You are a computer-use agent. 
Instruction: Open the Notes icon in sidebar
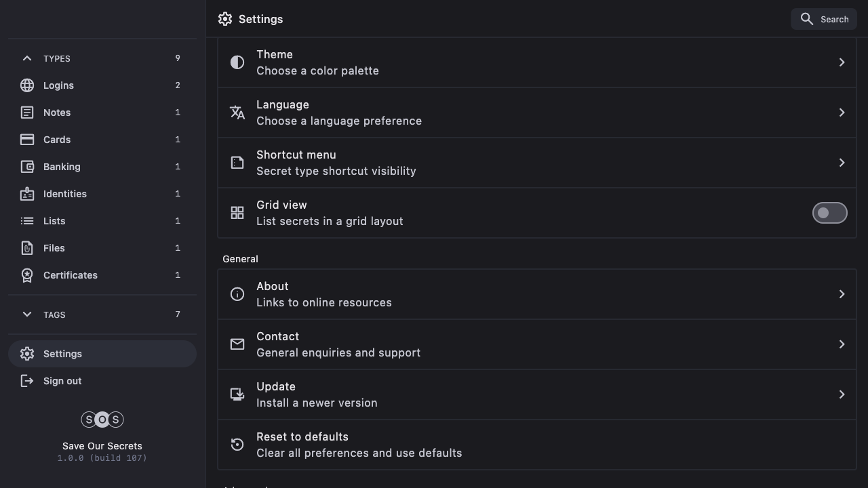[27, 113]
